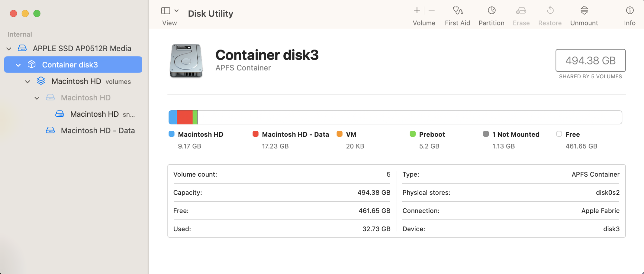This screenshot has width=644, height=274.
Task: Click Macintosh HD snapshot disk icon
Action: click(60, 114)
